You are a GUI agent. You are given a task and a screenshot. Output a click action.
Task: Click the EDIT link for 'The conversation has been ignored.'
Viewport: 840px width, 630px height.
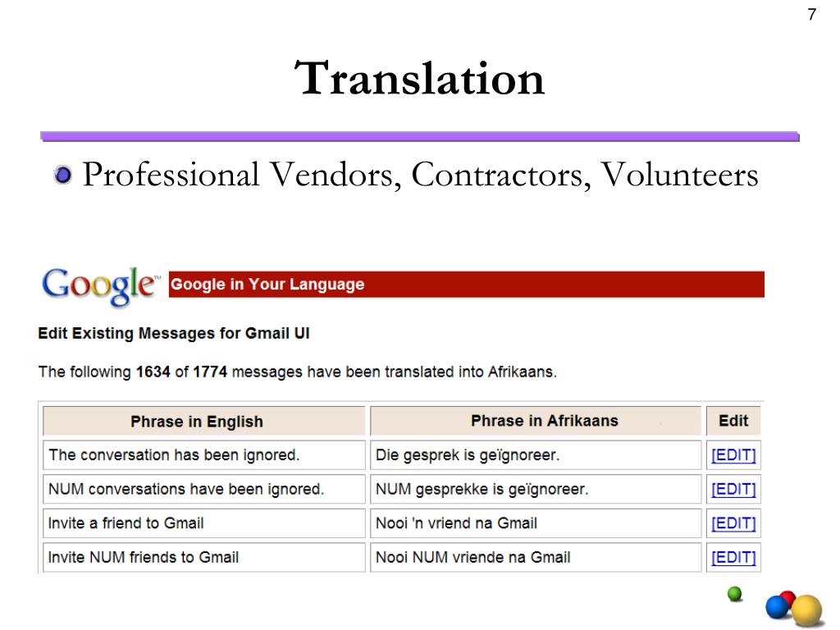point(733,455)
